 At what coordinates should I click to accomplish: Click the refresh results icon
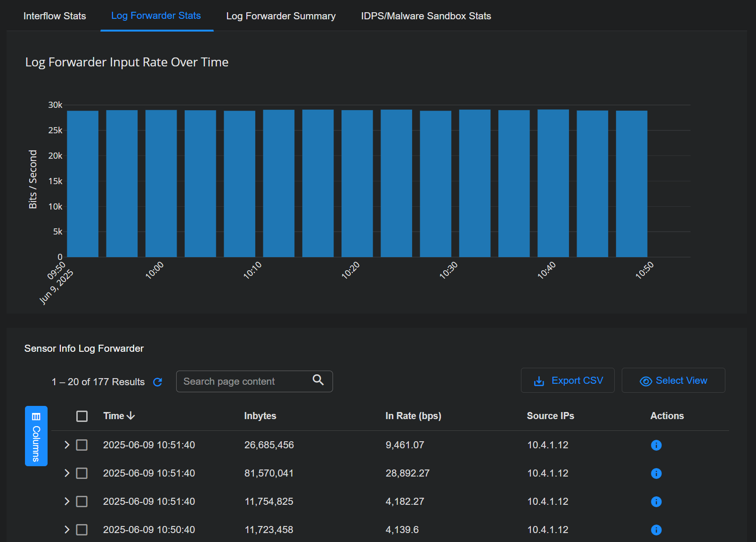coord(158,382)
